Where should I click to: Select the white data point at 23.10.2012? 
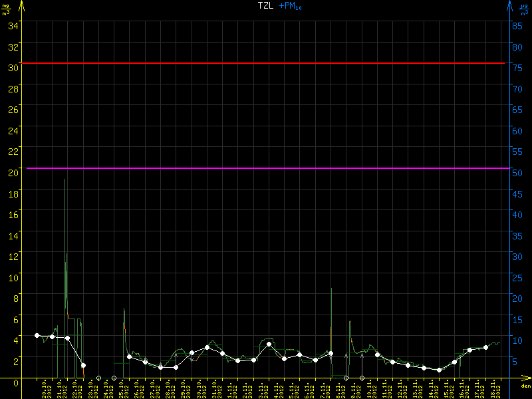(83, 365)
